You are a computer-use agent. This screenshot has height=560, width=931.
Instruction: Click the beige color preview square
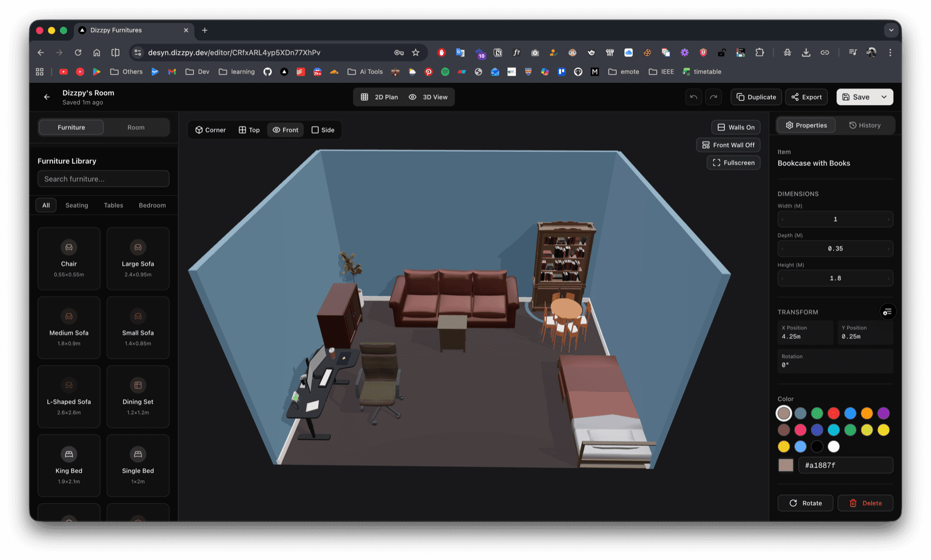click(x=786, y=465)
